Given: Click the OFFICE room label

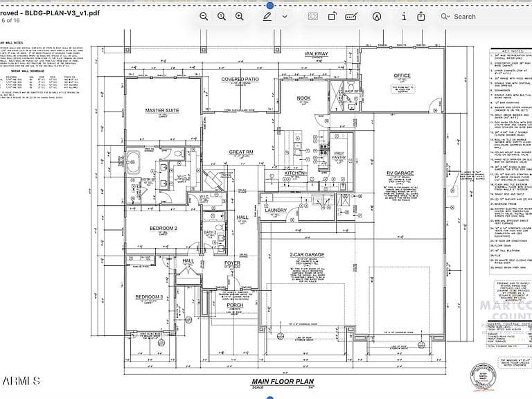Looking at the screenshot, I should (x=402, y=76).
